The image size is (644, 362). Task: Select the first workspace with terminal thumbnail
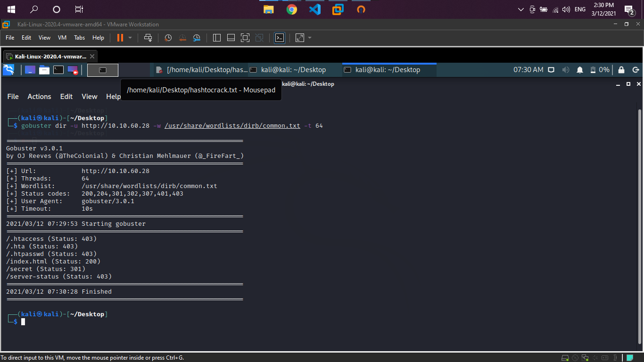point(103,70)
